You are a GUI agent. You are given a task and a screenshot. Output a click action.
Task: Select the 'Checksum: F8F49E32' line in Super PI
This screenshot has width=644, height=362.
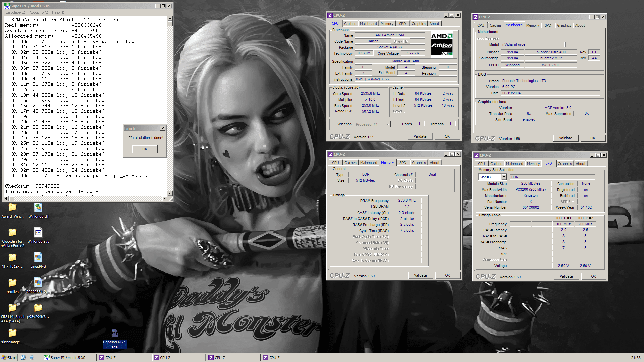click(x=32, y=186)
